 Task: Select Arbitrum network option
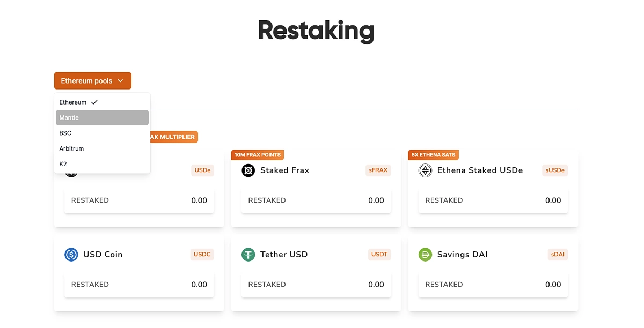tap(102, 148)
